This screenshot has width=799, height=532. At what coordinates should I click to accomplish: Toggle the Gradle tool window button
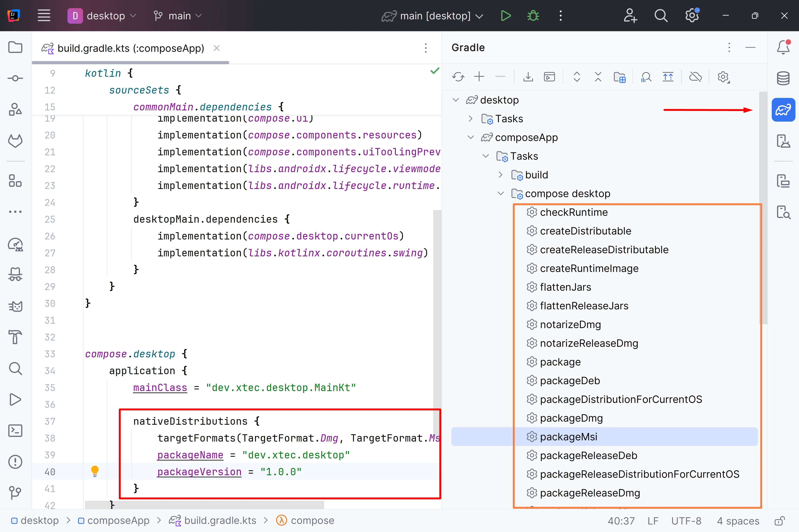click(783, 110)
